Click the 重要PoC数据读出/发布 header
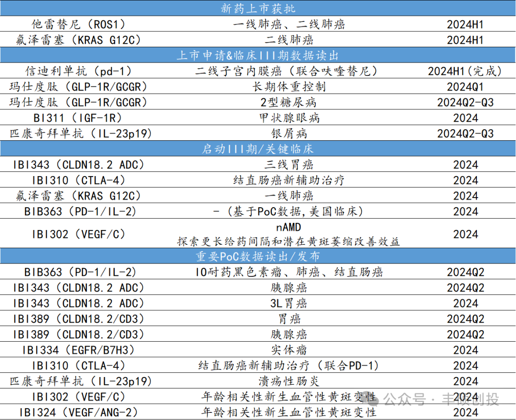Image resolution: width=516 pixels, height=420 pixels. (258, 256)
